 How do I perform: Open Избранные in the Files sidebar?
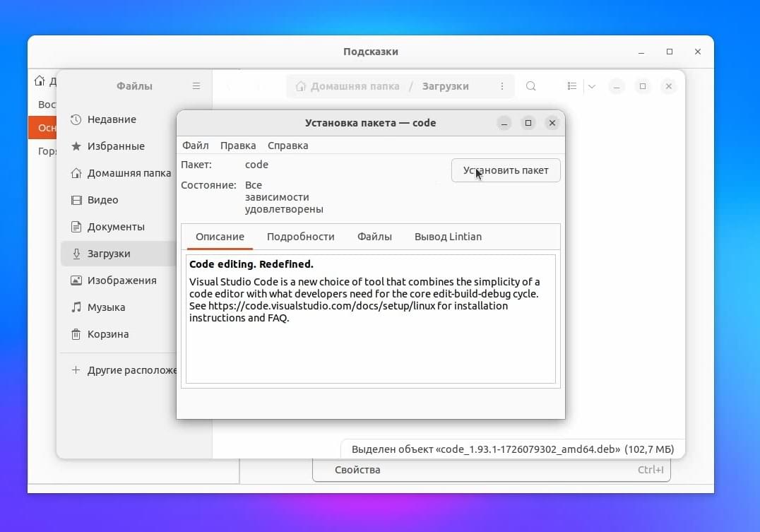tap(119, 146)
